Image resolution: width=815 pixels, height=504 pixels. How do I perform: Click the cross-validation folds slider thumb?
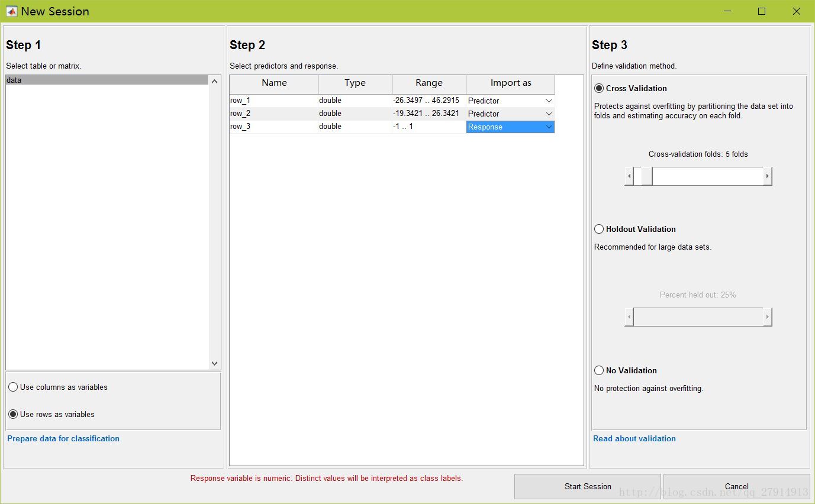click(x=647, y=176)
